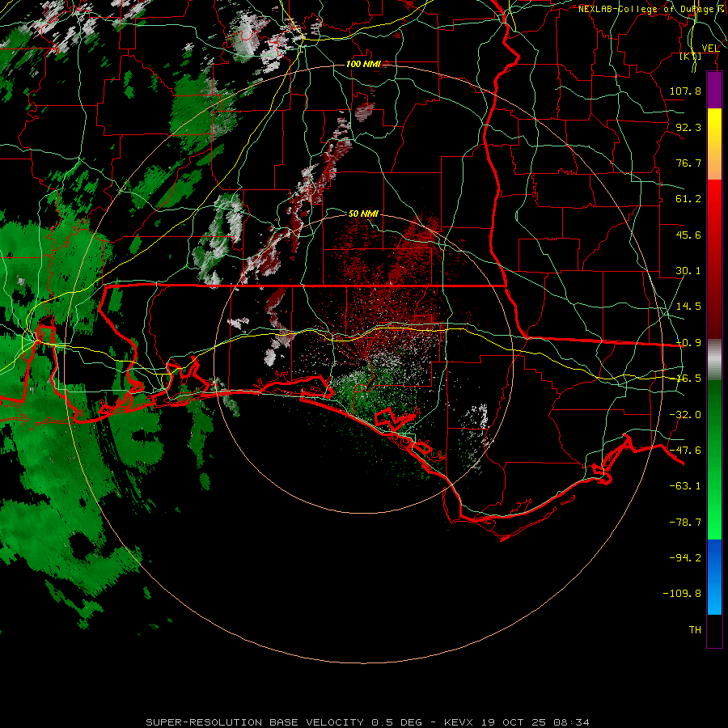Screen dimensions: 728x728
Task: Select the gray near-zero band of color bar
Action: pyautogui.click(x=714, y=360)
